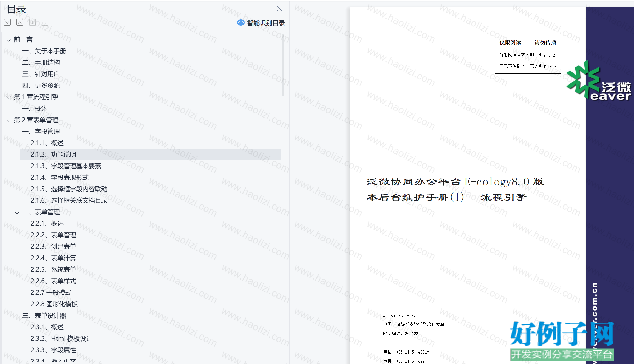This screenshot has height=364, width=634.
Task: Collapse 三、表单设计器 subsection
Action: pyautogui.click(x=17, y=316)
